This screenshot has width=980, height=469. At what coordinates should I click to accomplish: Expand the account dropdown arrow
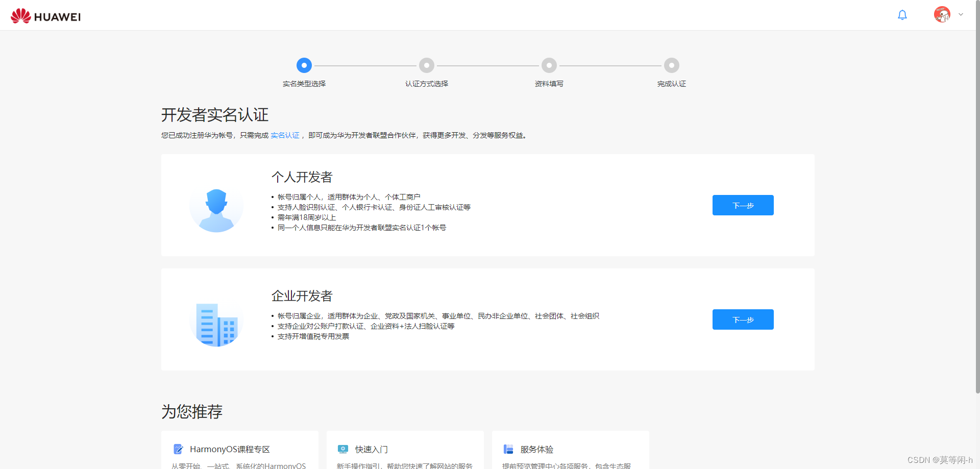coord(961,14)
